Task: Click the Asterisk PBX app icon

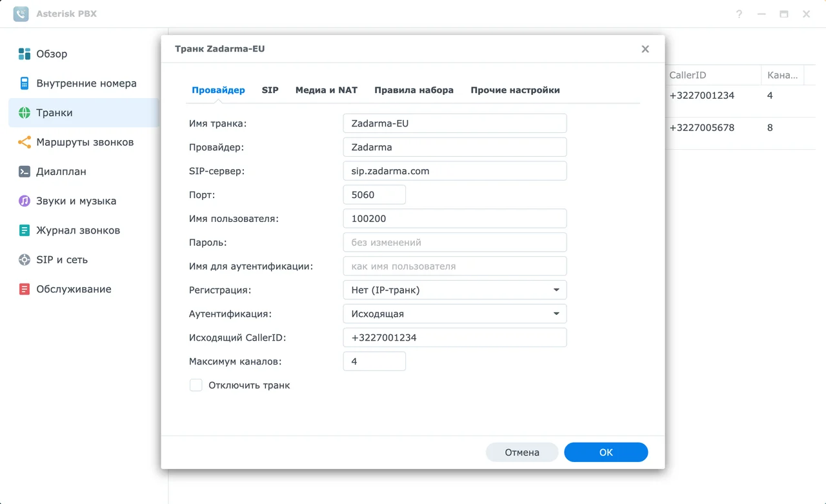Action: click(21, 14)
